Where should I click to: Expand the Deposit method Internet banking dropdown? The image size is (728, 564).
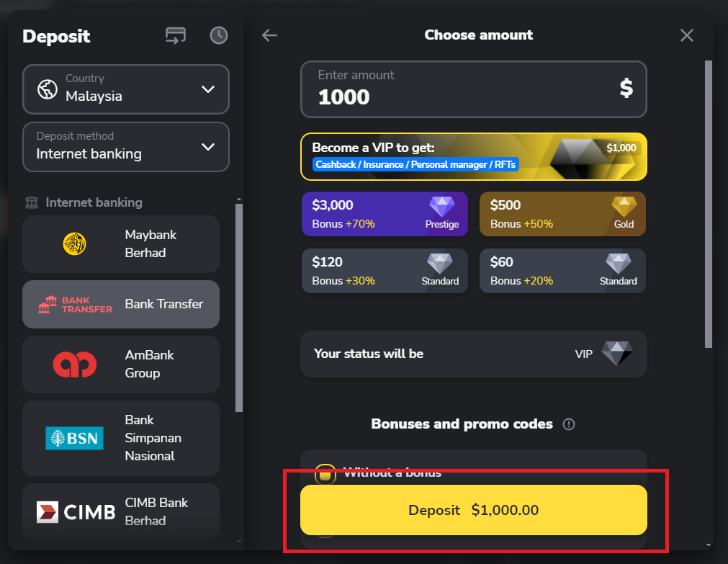pos(126,147)
